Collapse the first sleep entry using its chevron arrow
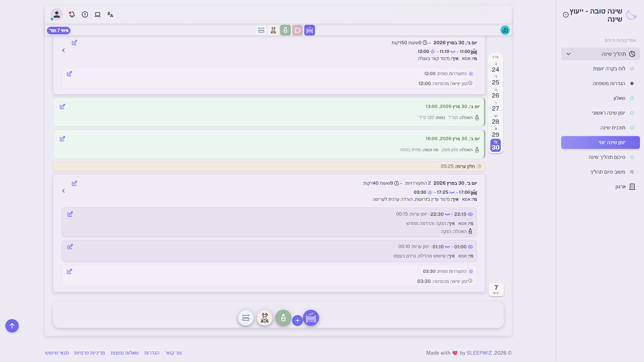Viewport: 644px width, 362px height. (x=63, y=50)
